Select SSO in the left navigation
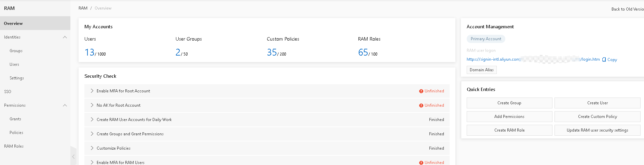 (8, 92)
